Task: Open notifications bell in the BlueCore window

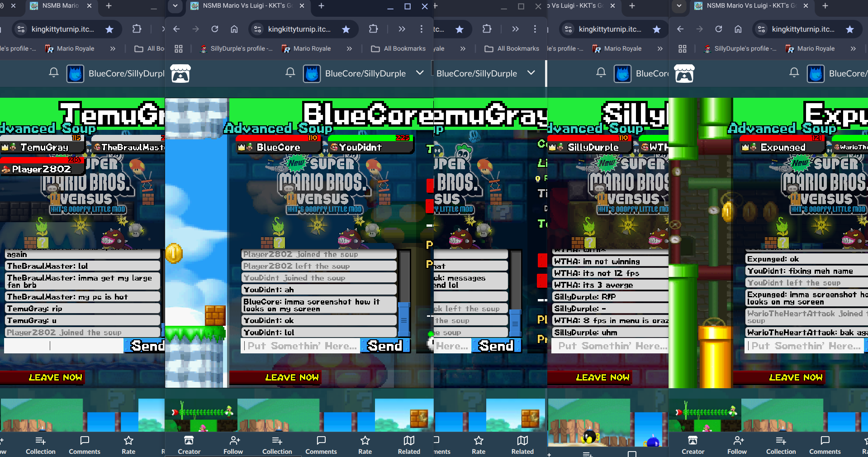Action: click(290, 72)
